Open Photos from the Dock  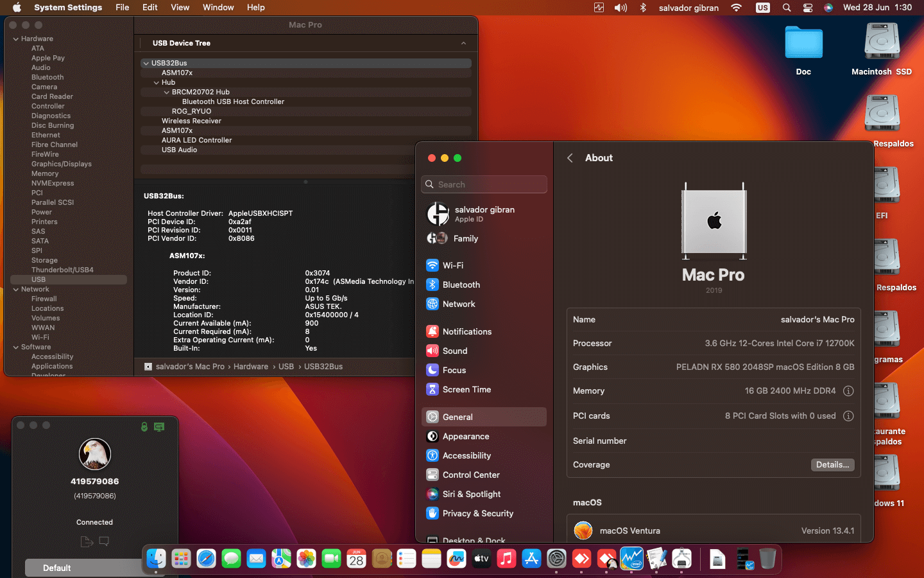coord(306,559)
